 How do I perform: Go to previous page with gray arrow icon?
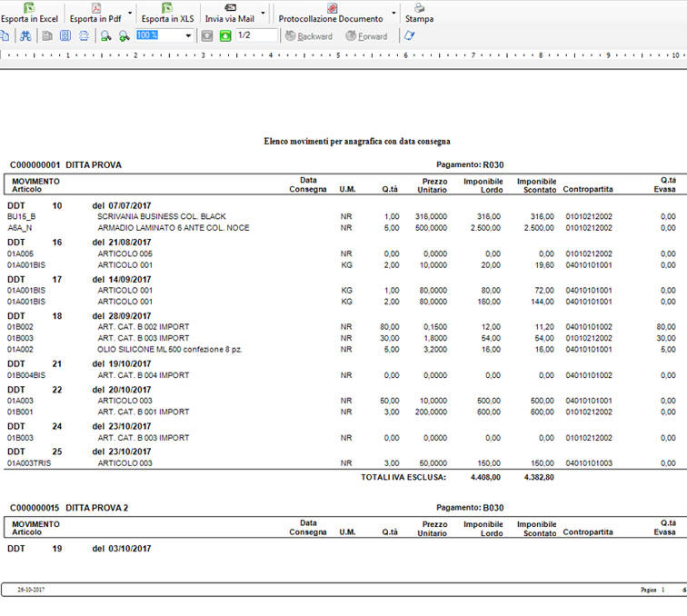coord(207,36)
